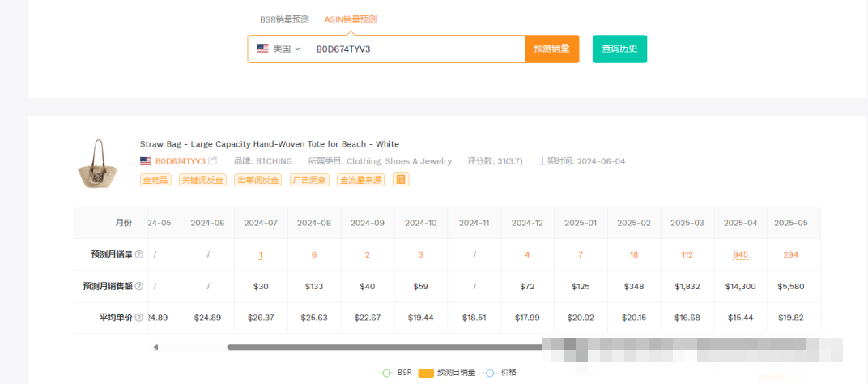Screen dimensions: 868x384
Task: Open 查询历史 query history
Action: click(x=619, y=49)
